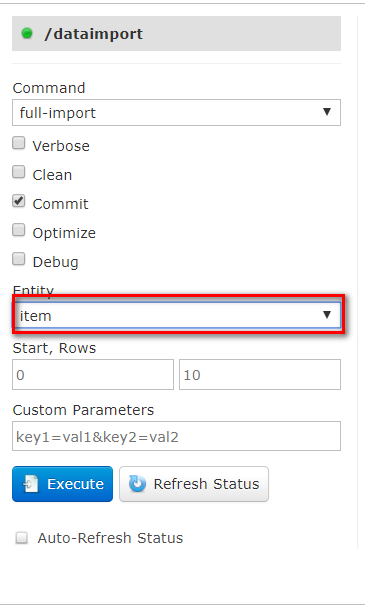This screenshot has height=608, width=365.
Task: Click the /dataimport handler header
Action: click(176, 33)
